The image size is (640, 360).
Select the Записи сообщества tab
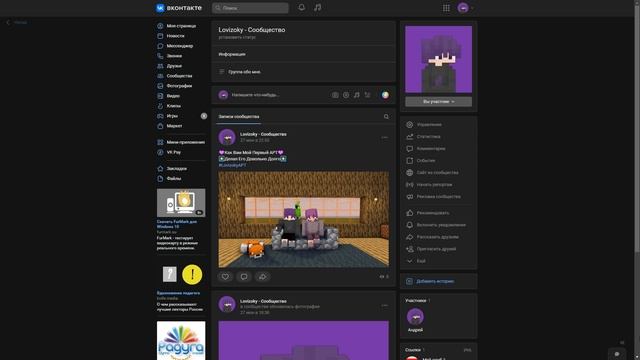[239, 117]
